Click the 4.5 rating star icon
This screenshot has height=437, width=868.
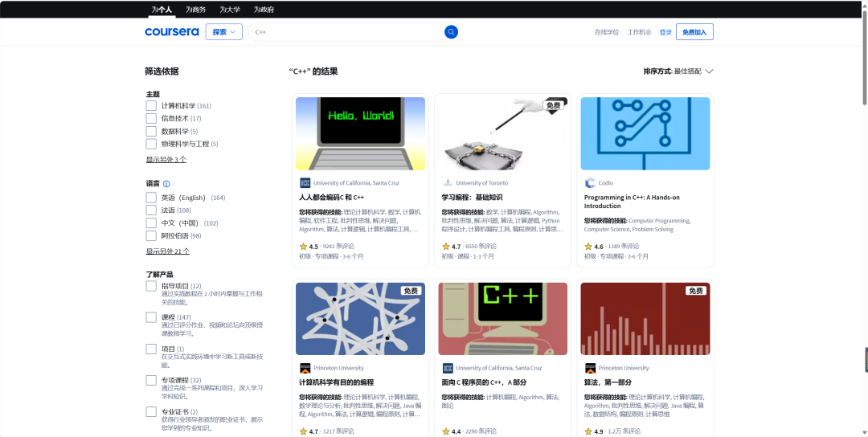click(x=303, y=246)
